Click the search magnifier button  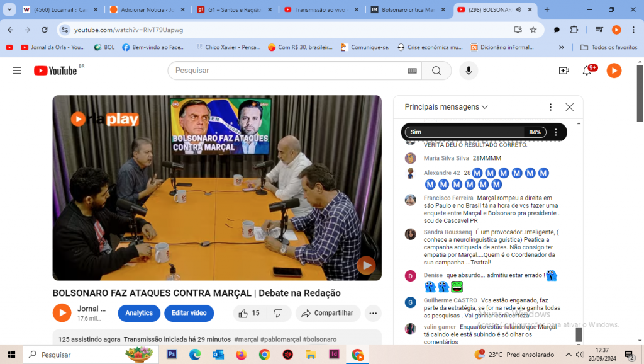coord(436,71)
